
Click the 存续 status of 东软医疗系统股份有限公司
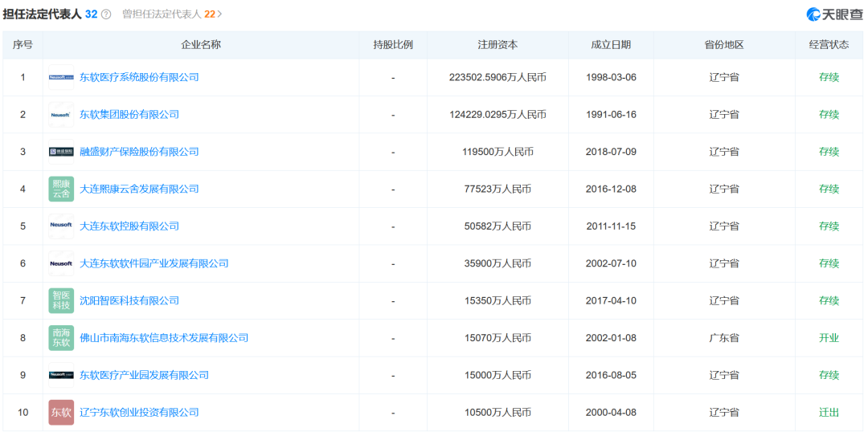coord(829,77)
